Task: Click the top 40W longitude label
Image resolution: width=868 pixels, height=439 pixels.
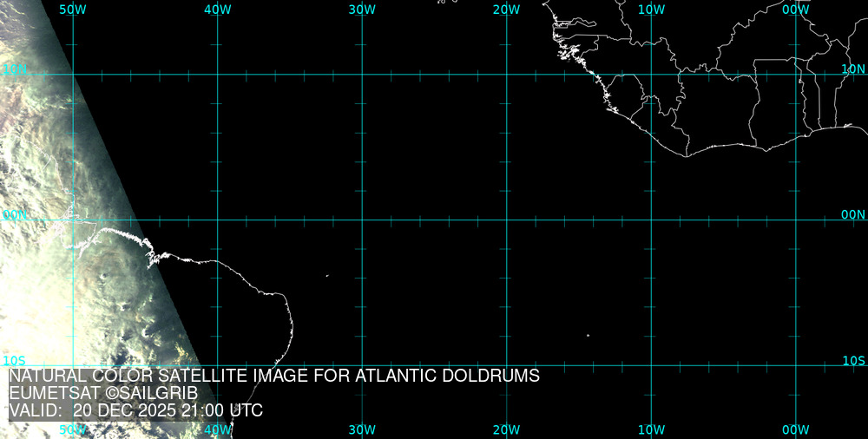Action: click(218, 9)
